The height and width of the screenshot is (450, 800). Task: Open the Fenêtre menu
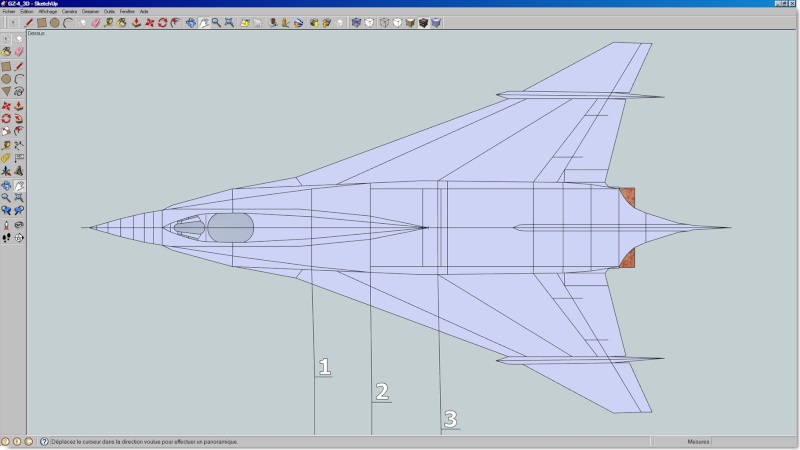tap(127, 11)
